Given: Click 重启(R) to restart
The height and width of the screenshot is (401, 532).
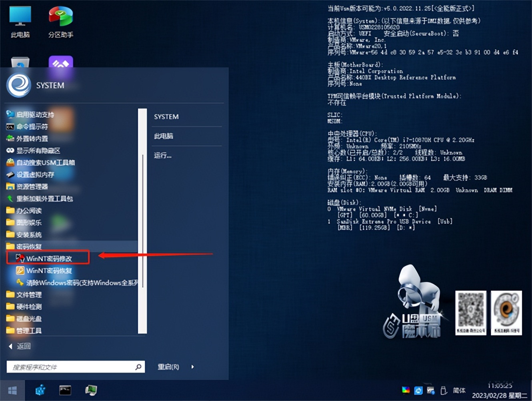Looking at the screenshot, I should click(168, 367).
